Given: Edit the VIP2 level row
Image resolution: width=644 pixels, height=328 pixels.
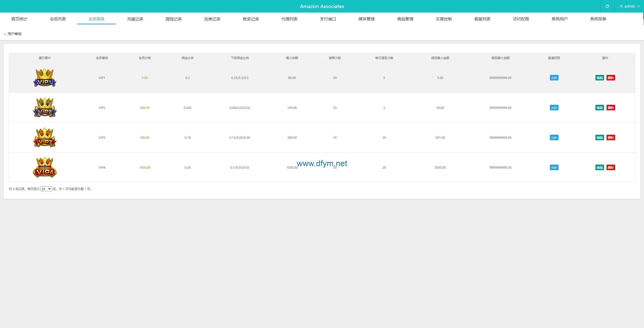Looking at the screenshot, I should (x=600, y=108).
